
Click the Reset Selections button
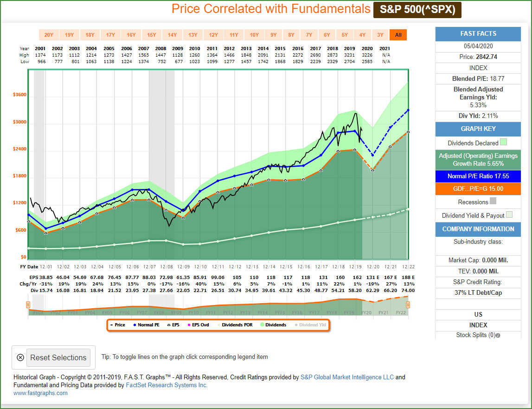pos(58,358)
